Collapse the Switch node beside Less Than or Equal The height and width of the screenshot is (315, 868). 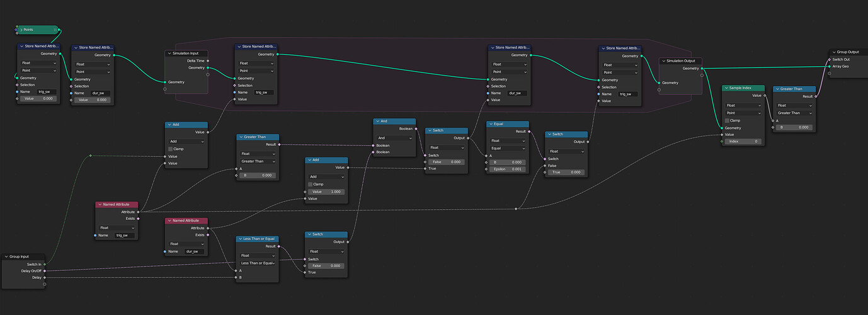[309, 234]
